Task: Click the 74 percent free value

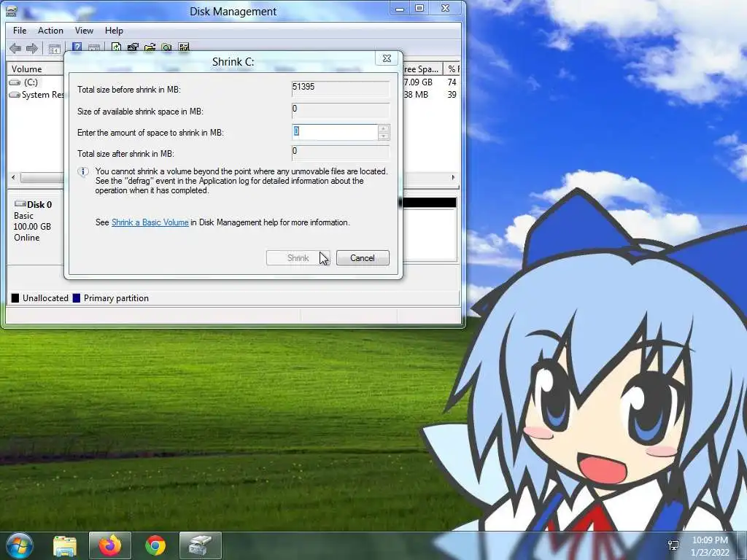Action: pyautogui.click(x=452, y=82)
